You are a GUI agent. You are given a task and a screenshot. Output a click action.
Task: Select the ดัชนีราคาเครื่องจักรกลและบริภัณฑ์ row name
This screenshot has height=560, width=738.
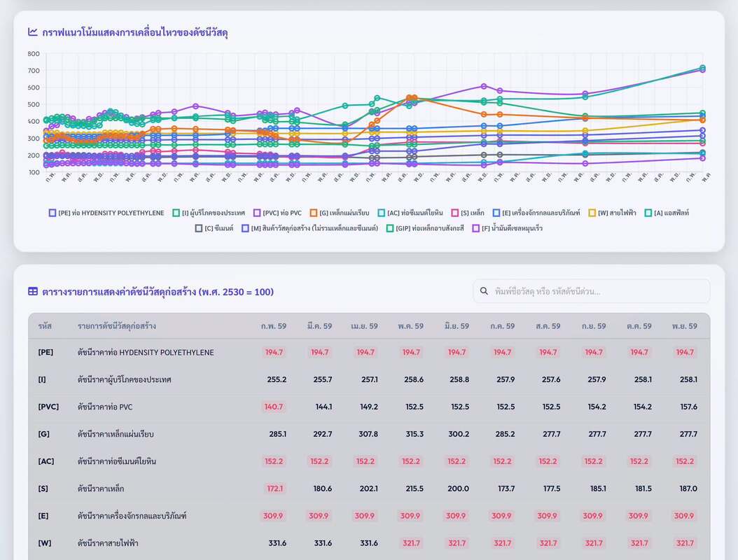pos(132,516)
